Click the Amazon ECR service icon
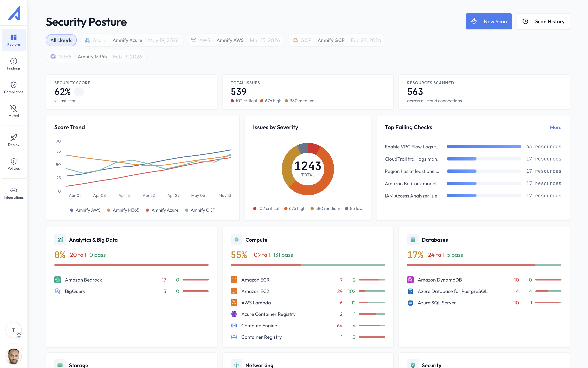Viewport: 588px width, 368px height. [234, 280]
